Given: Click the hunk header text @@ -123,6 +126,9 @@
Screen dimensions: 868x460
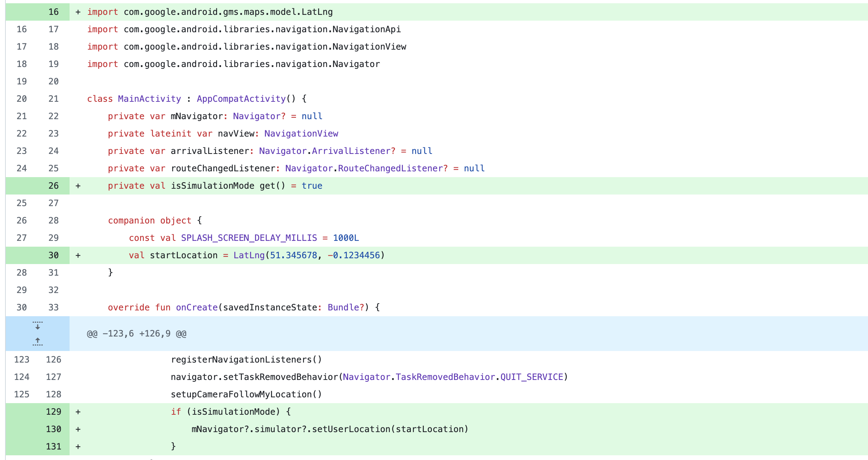Looking at the screenshot, I should click(137, 334).
